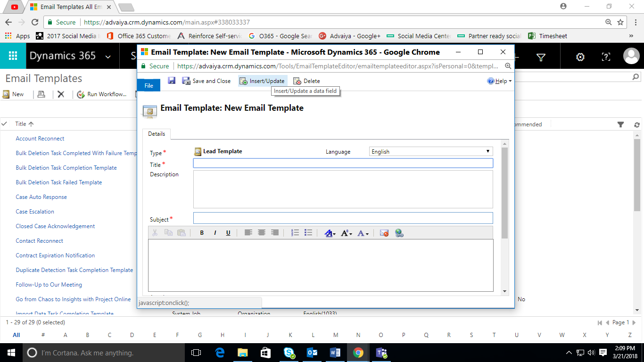Reload the page in Chrome

(35, 22)
